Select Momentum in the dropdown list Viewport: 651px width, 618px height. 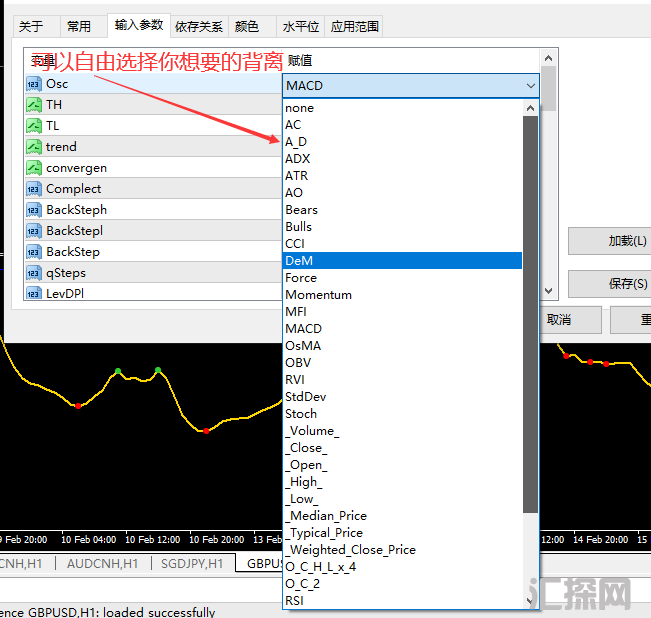(x=402, y=295)
